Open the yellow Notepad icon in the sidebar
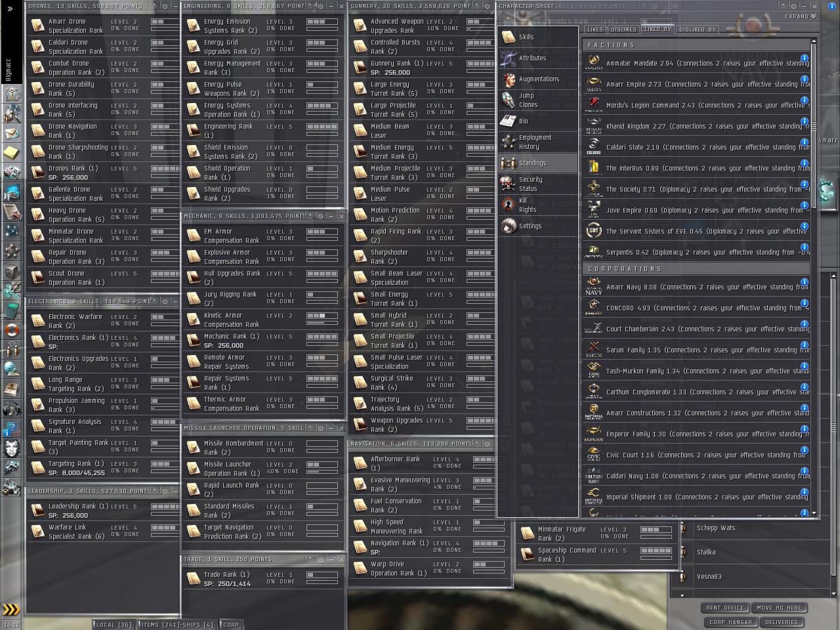This screenshot has height=630, width=840. coord(12,153)
